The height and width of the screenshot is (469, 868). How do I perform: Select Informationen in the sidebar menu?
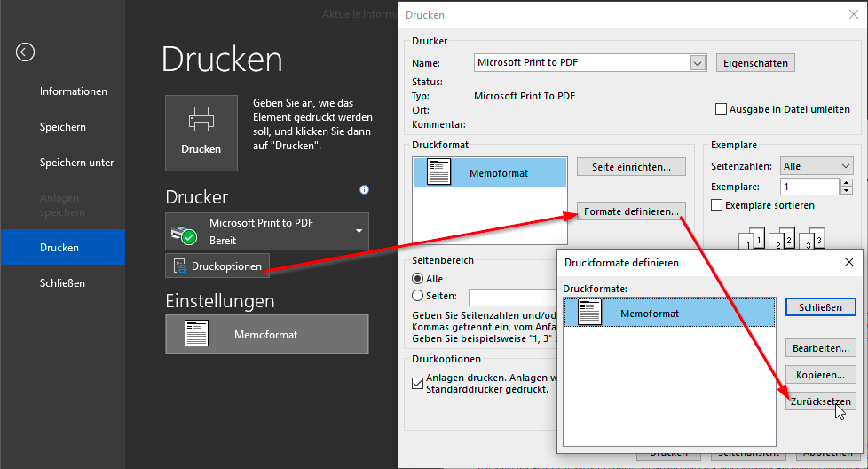(73, 91)
